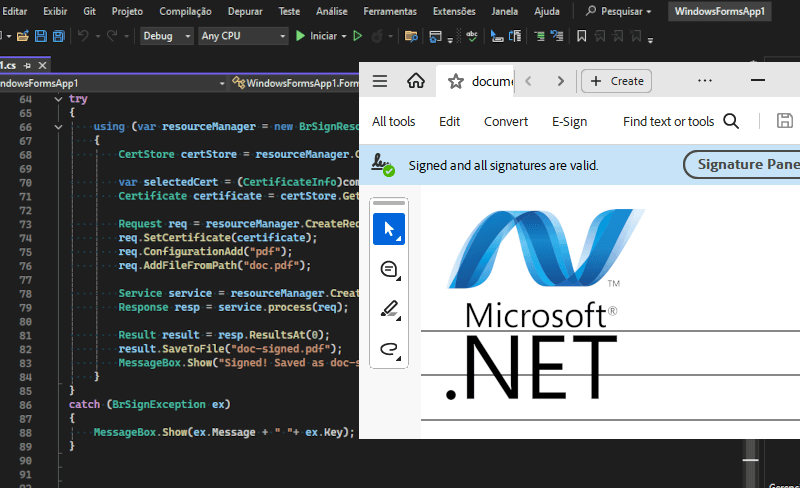Click the Save All icon
The width and height of the screenshot is (800, 488).
(59, 36)
